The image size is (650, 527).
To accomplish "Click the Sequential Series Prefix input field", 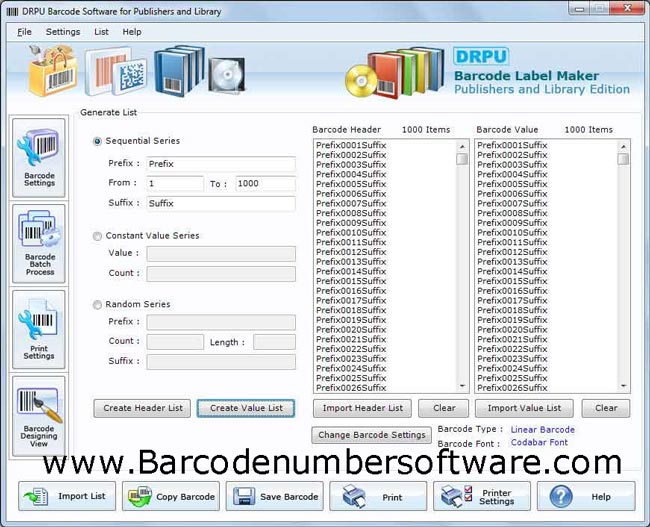I will (x=221, y=164).
